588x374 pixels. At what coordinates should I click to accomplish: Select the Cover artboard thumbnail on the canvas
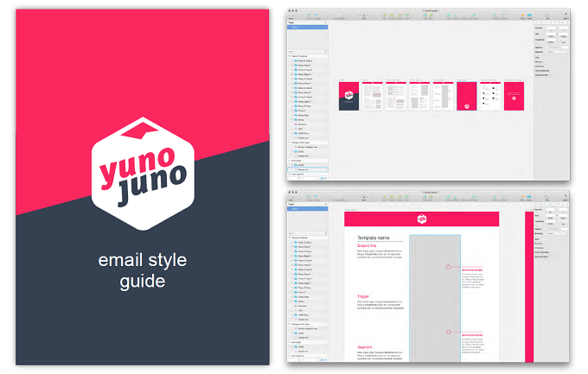[x=348, y=96]
